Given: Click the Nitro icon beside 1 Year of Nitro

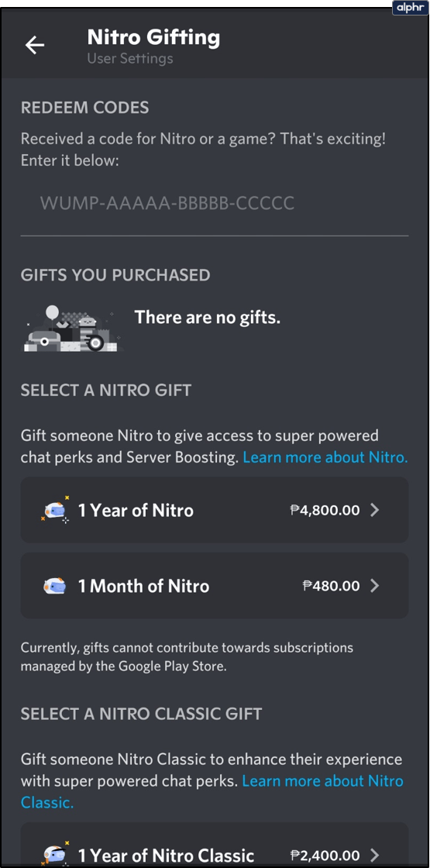Looking at the screenshot, I should [x=55, y=510].
